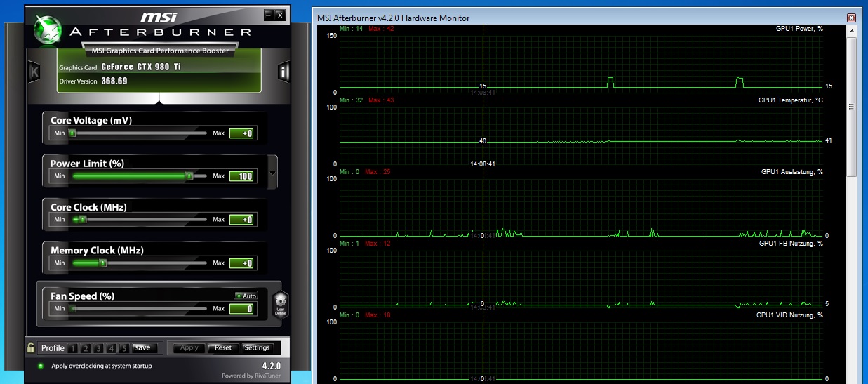Toggle Auto fan speed mode
Viewport: 868px width, 384px height.
(x=246, y=296)
